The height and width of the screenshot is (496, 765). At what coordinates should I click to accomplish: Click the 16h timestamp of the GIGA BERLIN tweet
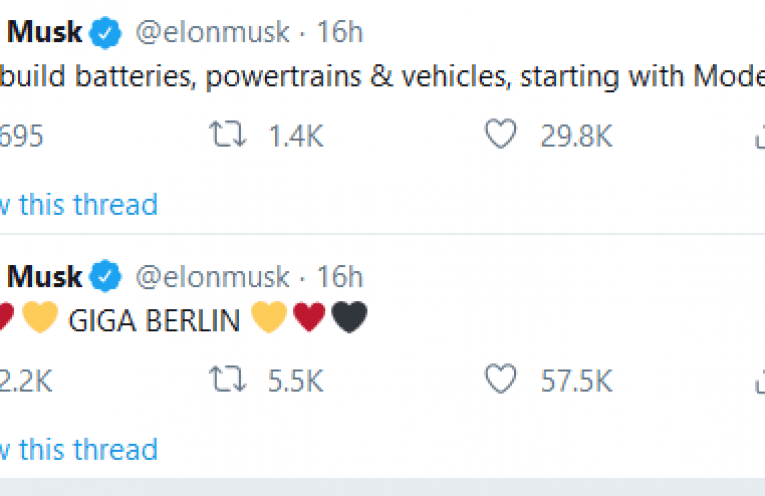(340, 277)
